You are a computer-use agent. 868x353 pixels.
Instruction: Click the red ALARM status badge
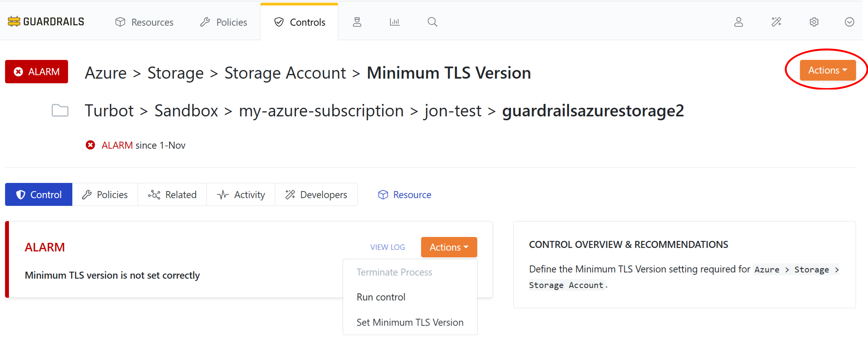coord(36,71)
